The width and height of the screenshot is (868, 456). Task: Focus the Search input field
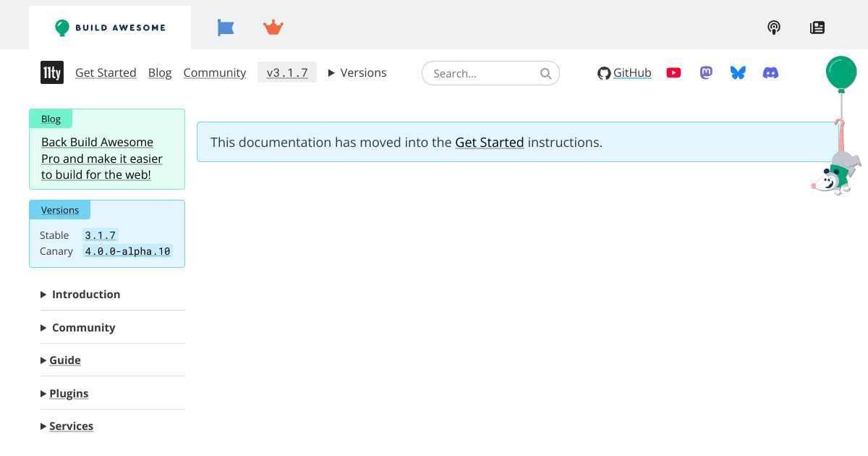(x=490, y=73)
